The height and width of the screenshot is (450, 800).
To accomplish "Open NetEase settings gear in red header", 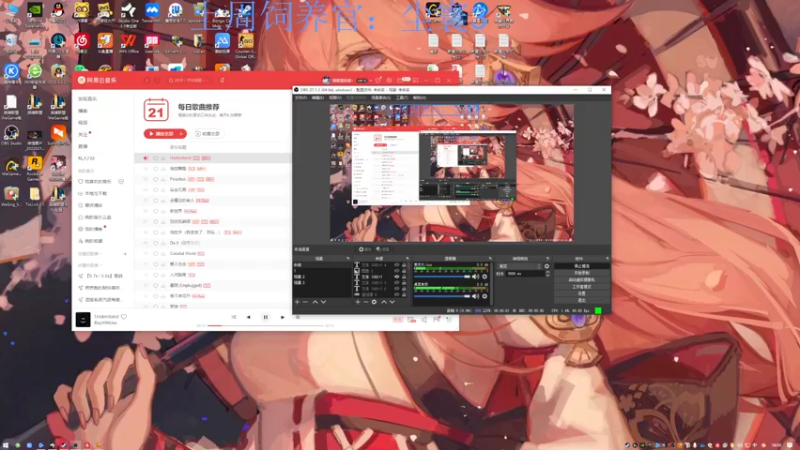I will pyautogui.click(x=389, y=80).
